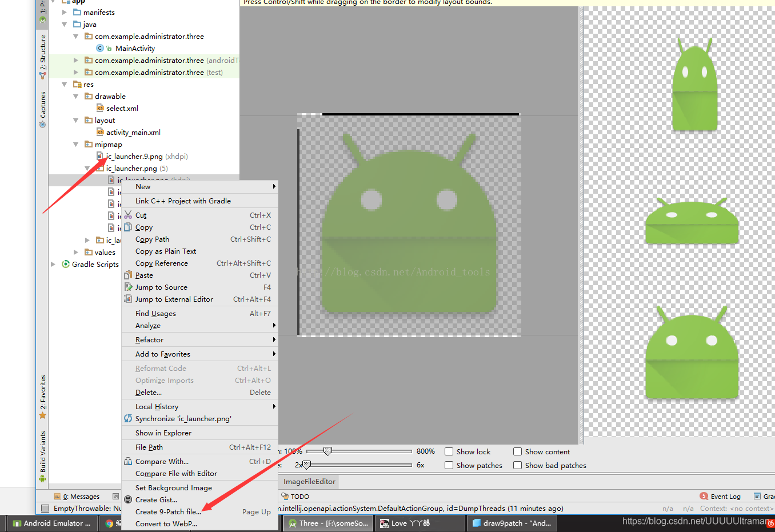
Task: Click the Cut scissors icon in context menu
Action: (x=128, y=215)
